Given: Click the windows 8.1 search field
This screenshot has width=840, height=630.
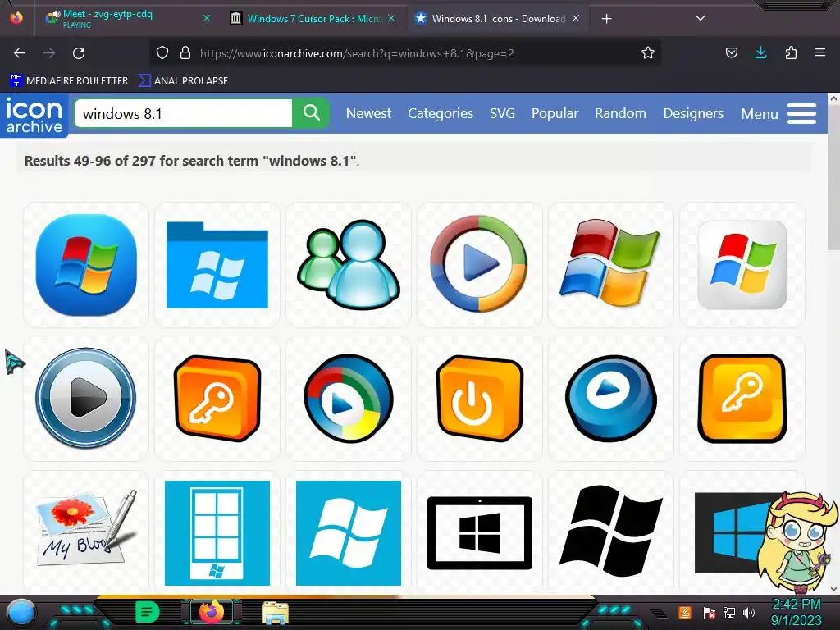Looking at the screenshot, I should tap(183, 113).
